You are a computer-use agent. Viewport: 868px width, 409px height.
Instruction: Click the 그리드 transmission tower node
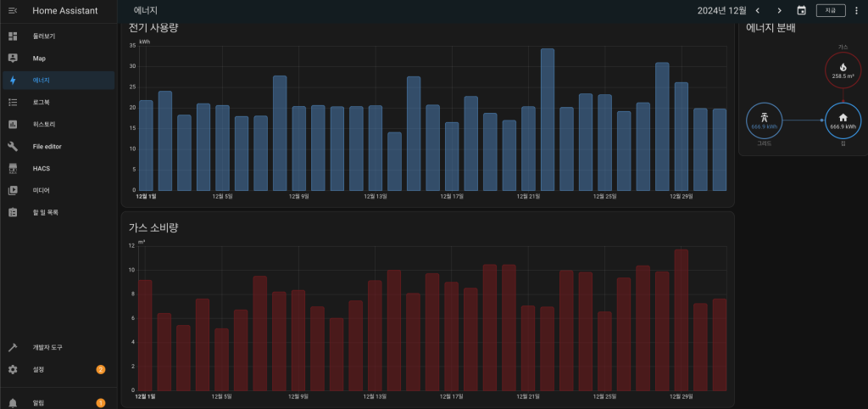765,120
